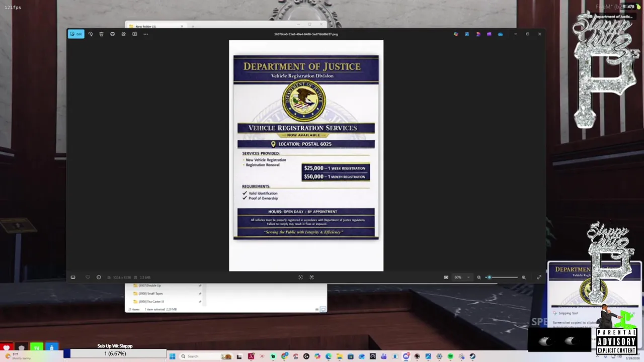Screen dimensions: 644x362
Task: Click the 'Sub Up Wit Slappp' progress bar
Action: tap(115, 354)
